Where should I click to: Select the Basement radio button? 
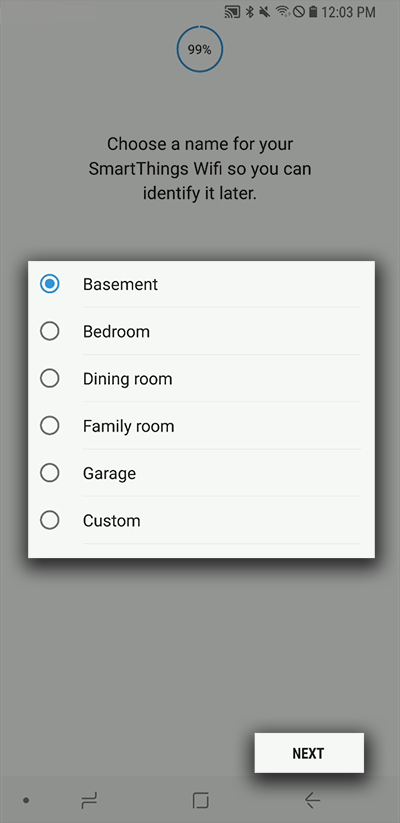(50, 284)
